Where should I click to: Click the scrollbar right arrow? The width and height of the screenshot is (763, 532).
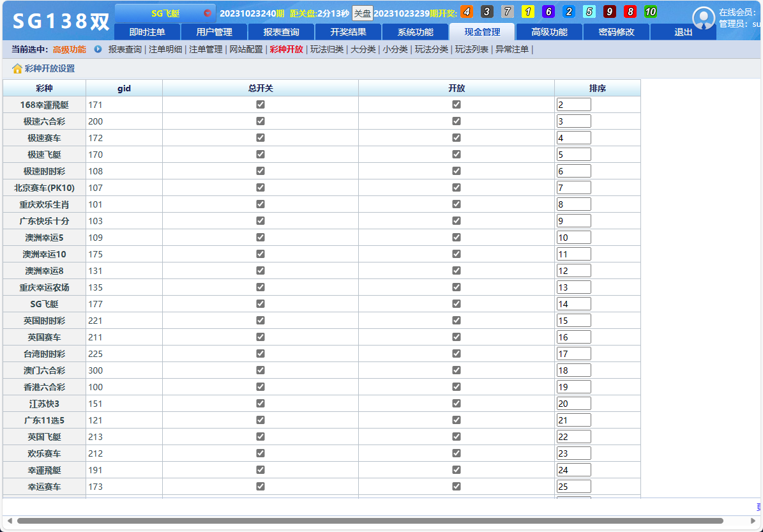click(x=753, y=521)
